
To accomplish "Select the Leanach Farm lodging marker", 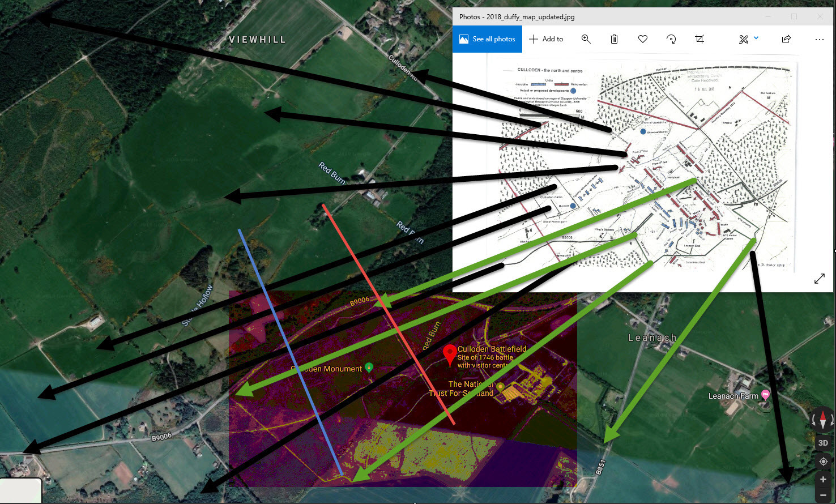I will point(765,395).
